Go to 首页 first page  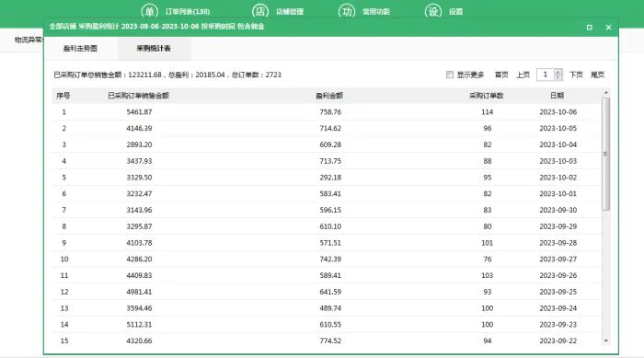click(501, 75)
